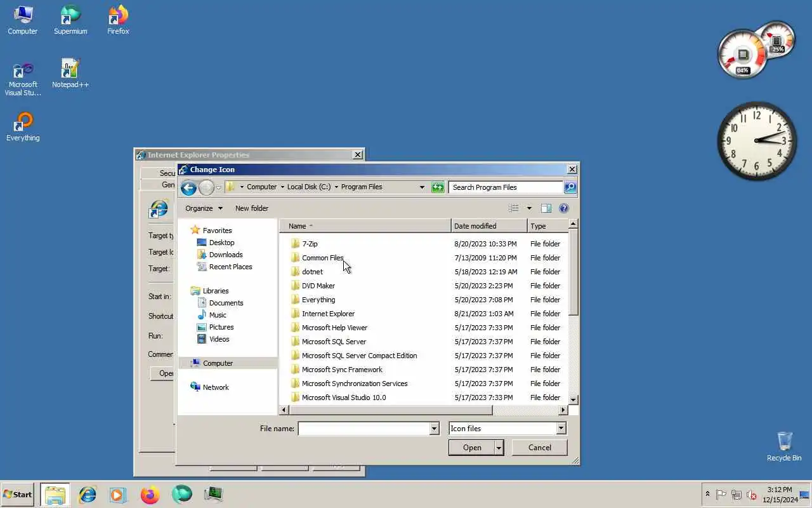Click the green Refresh button beside address bar

pos(438,187)
